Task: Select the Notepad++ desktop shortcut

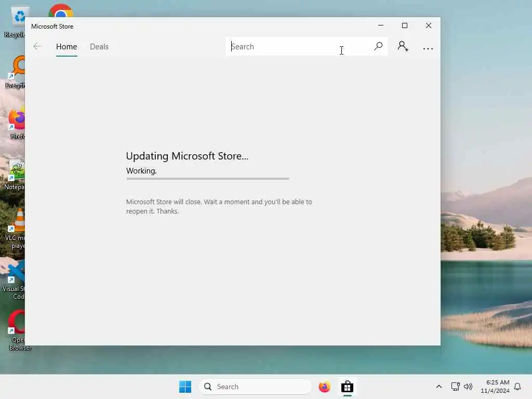Action: pos(15,175)
